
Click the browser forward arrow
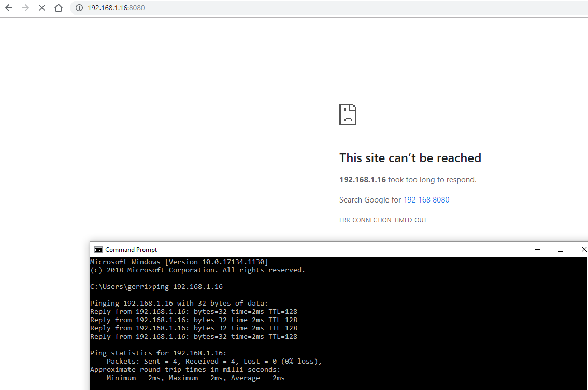click(x=25, y=8)
